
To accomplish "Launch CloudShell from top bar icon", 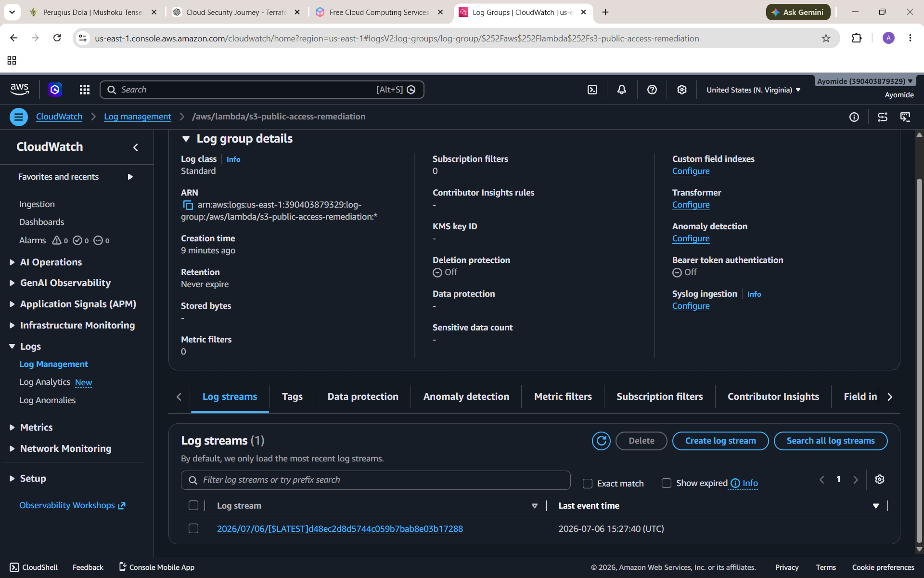I will pos(592,90).
